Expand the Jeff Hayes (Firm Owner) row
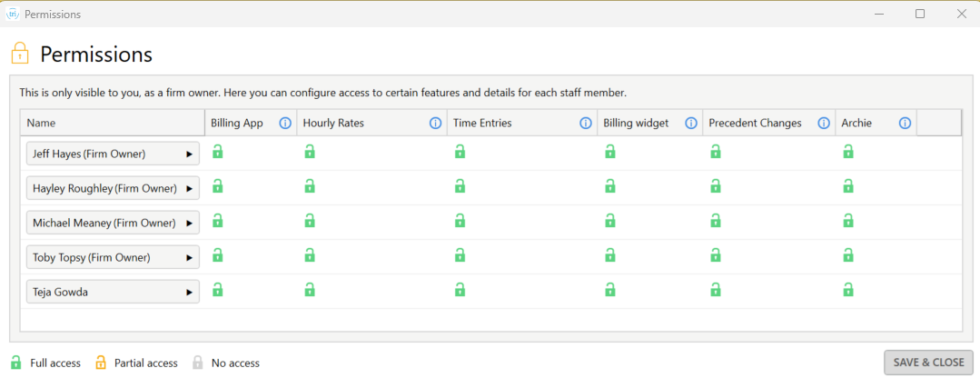Screen dimensions: 980x378 pyautogui.click(x=114, y=154)
